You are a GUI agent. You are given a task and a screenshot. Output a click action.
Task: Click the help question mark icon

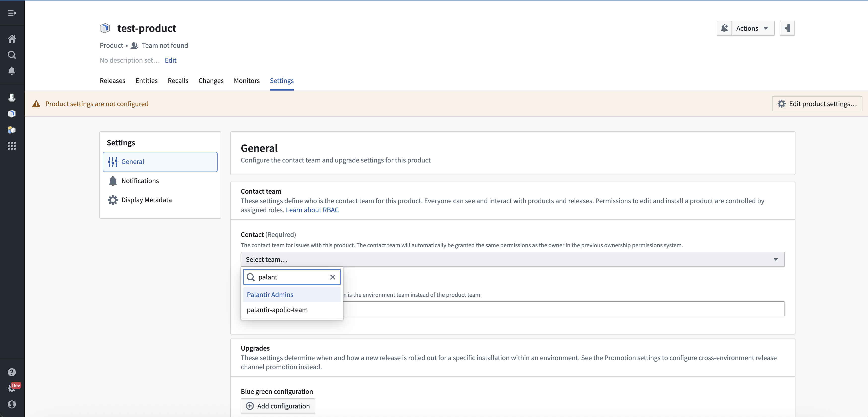click(12, 372)
